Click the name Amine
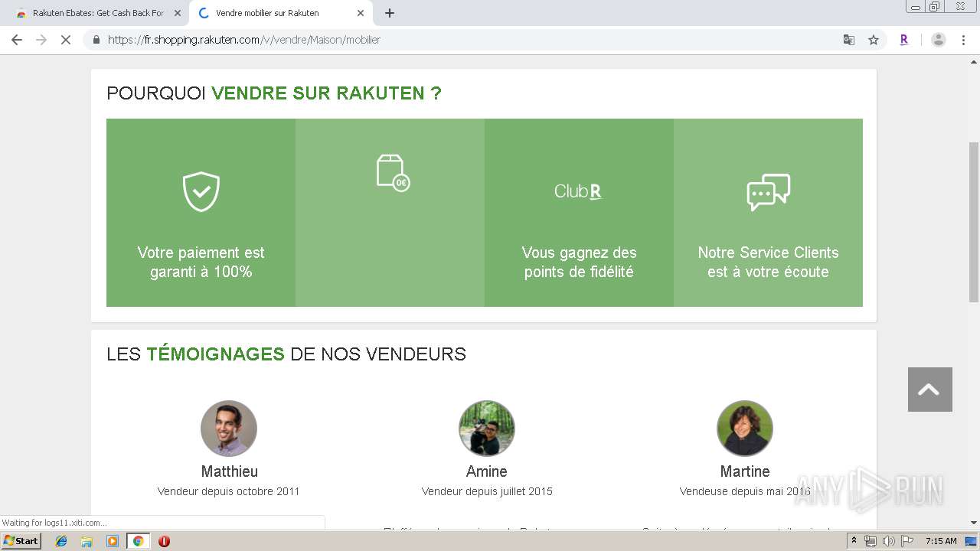The width and height of the screenshot is (980, 551). 487,471
